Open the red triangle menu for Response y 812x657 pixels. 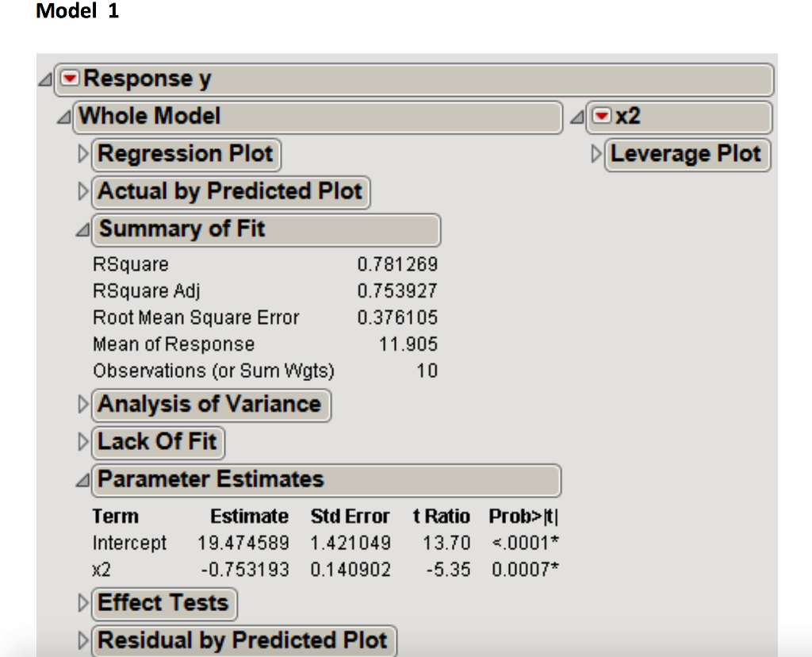pyautogui.click(x=72, y=79)
